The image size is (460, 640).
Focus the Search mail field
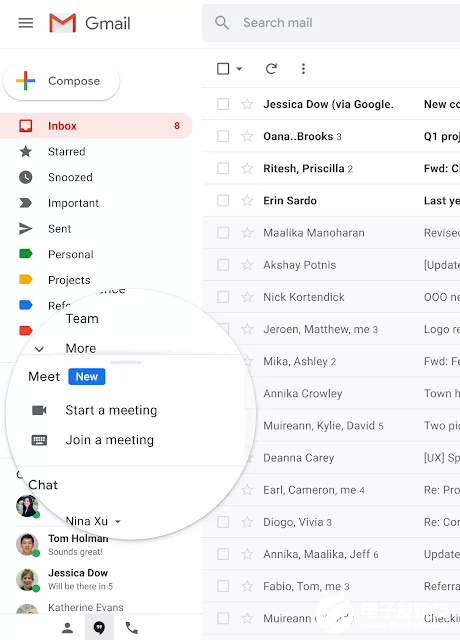(331, 23)
